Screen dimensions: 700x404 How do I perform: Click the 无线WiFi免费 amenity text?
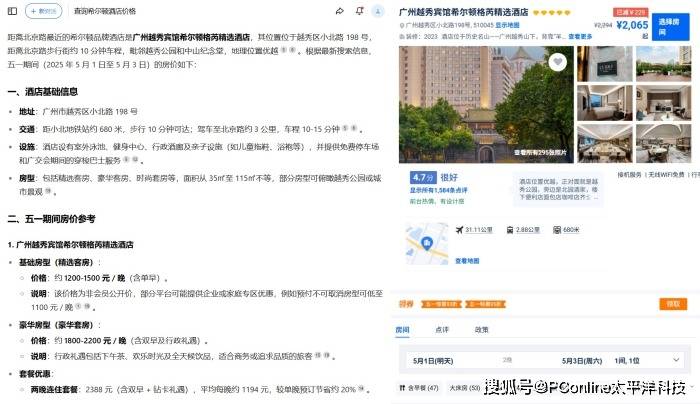click(x=666, y=175)
